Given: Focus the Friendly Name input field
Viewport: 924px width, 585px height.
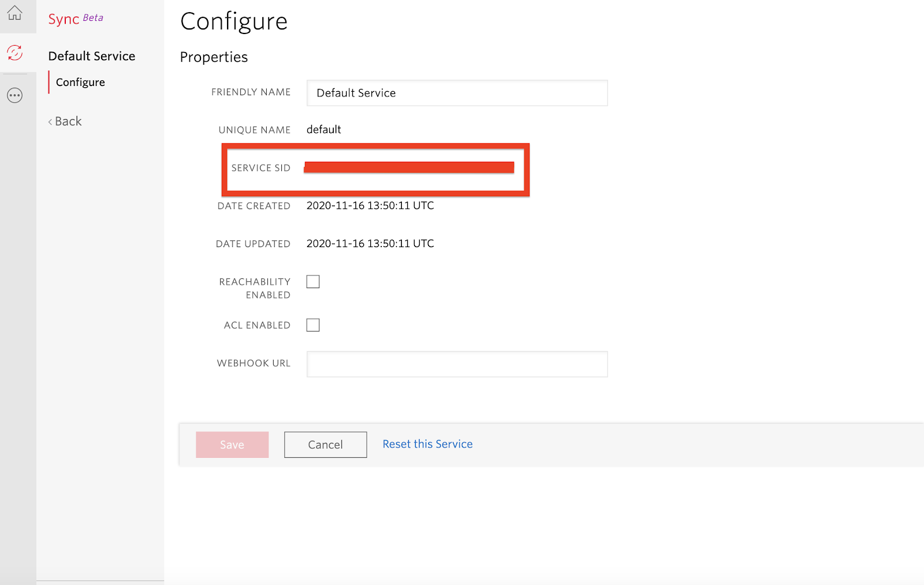Looking at the screenshot, I should (457, 93).
